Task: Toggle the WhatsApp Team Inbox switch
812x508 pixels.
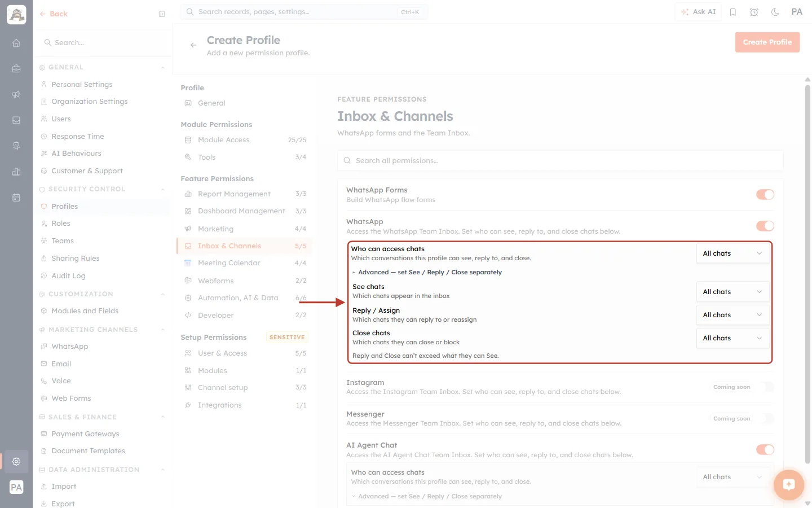Action: 765,226
